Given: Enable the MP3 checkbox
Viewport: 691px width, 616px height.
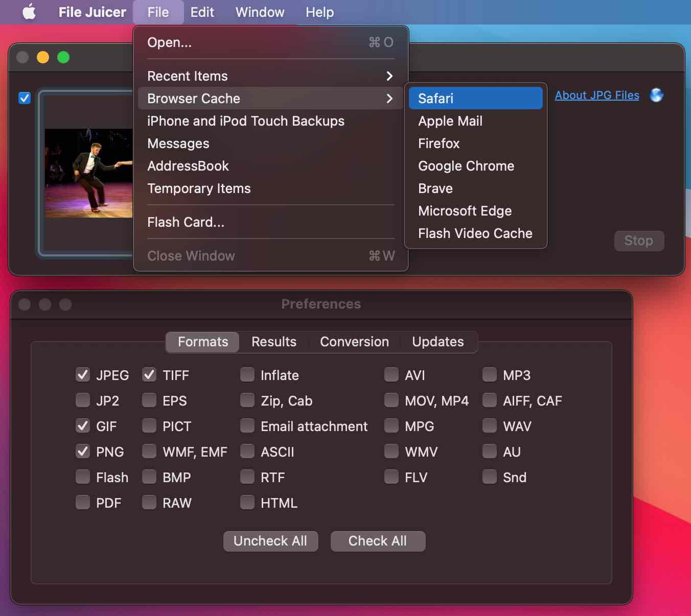Looking at the screenshot, I should click(x=490, y=375).
